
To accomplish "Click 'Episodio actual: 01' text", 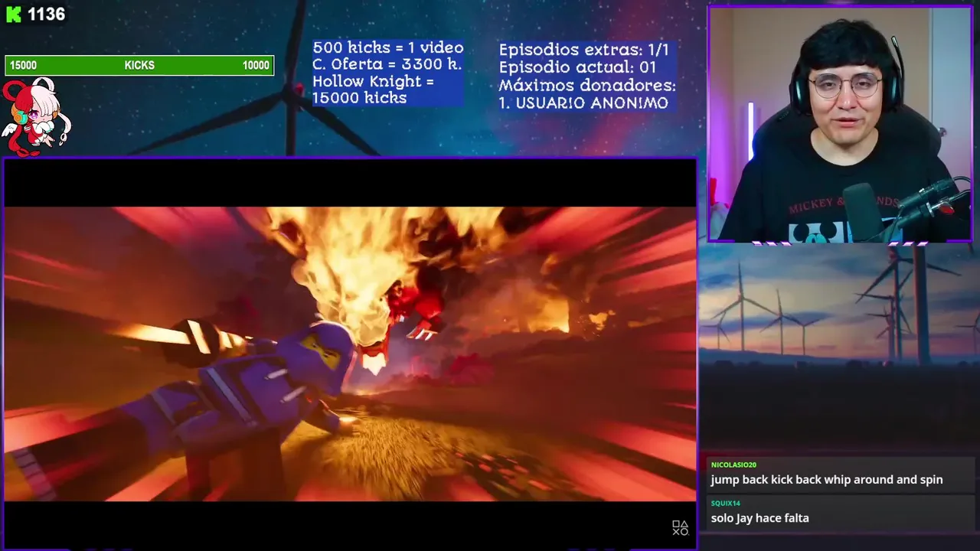I will pos(577,67).
